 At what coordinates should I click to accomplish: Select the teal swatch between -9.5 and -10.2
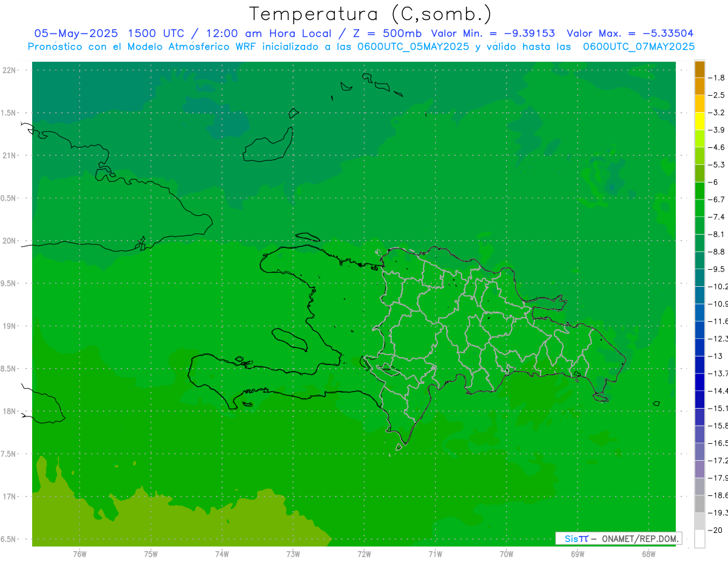[699, 278]
